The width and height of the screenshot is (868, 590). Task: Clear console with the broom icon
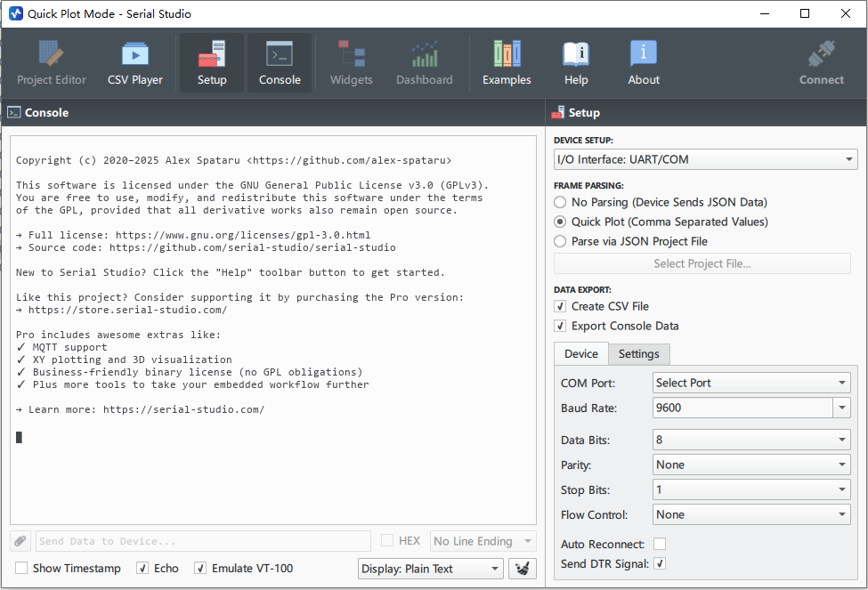[525, 569]
